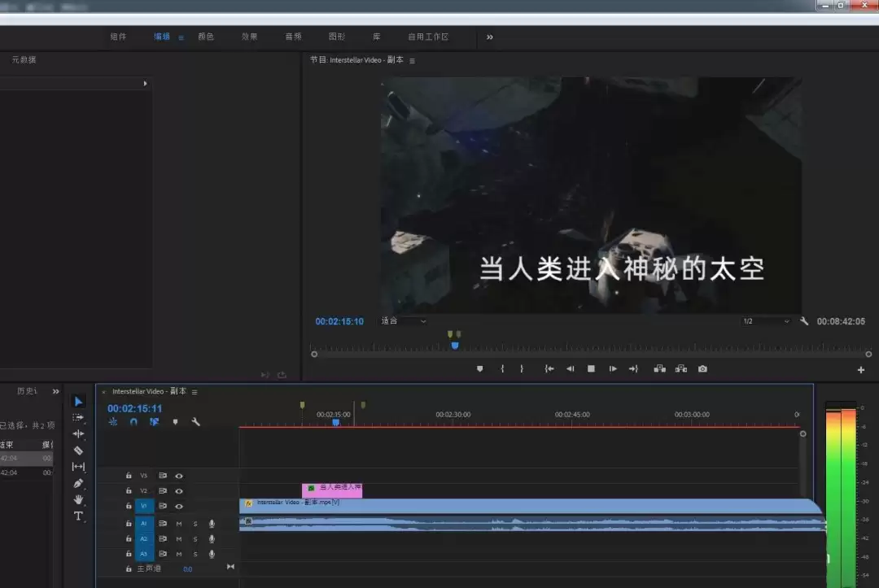
Task: Click the Mark In button
Action: click(502, 368)
